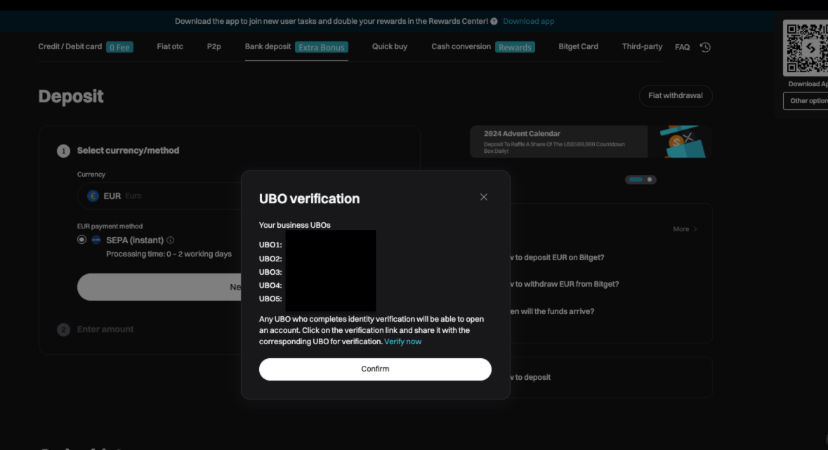The height and width of the screenshot is (450, 828).
Task: Click the SEPA payment method logo icon
Action: click(x=96, y=240)
